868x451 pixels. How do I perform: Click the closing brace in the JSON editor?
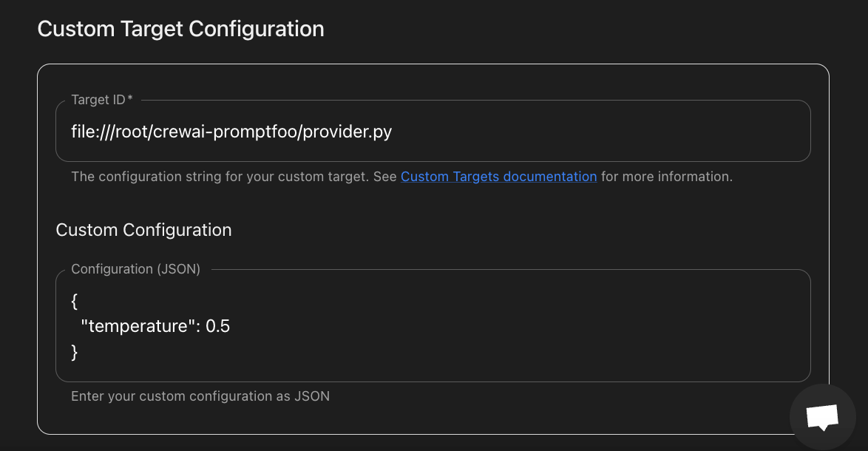click(x=74, y=352)
